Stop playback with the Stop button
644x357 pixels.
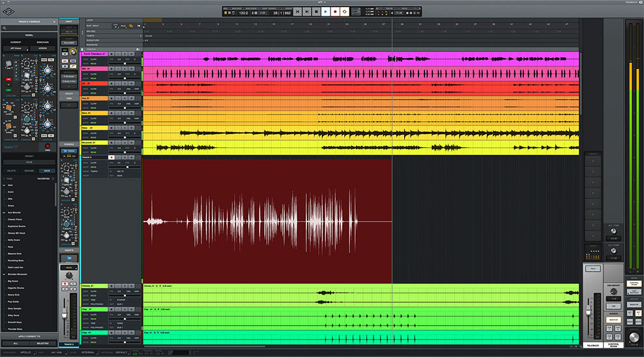pos(316,12)
